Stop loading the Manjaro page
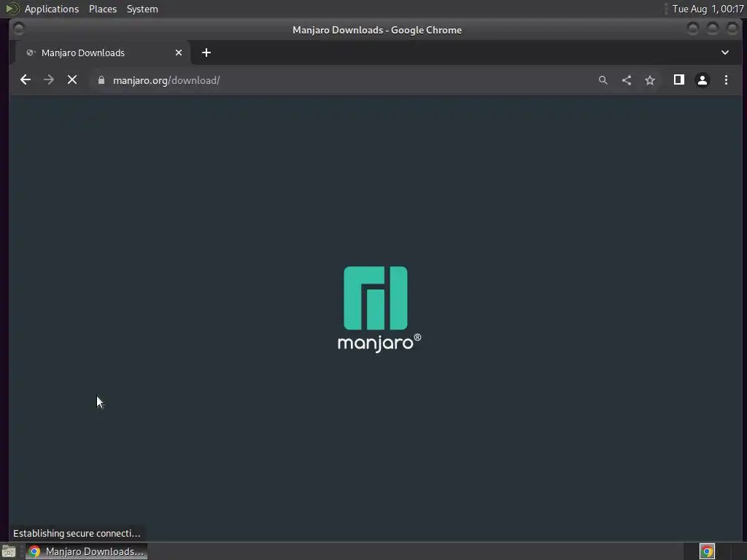This screenshot has width=747, height=560. (72, 80)
